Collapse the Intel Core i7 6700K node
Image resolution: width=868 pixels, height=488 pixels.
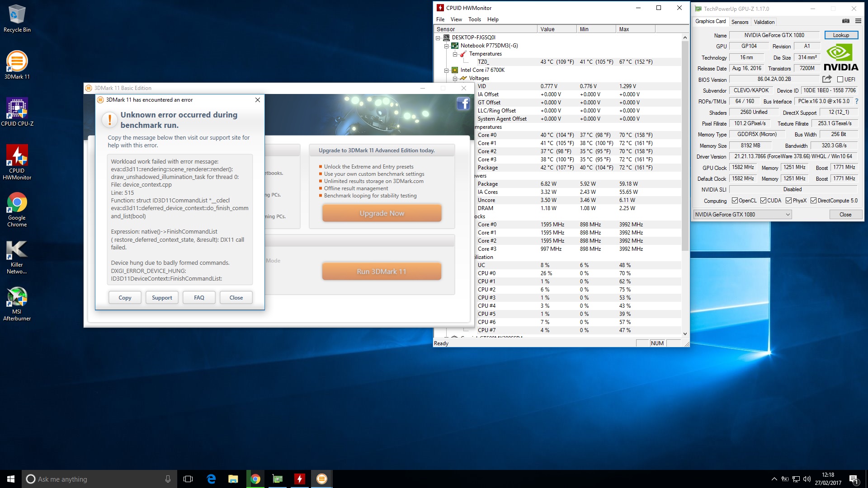pos(446,70)
